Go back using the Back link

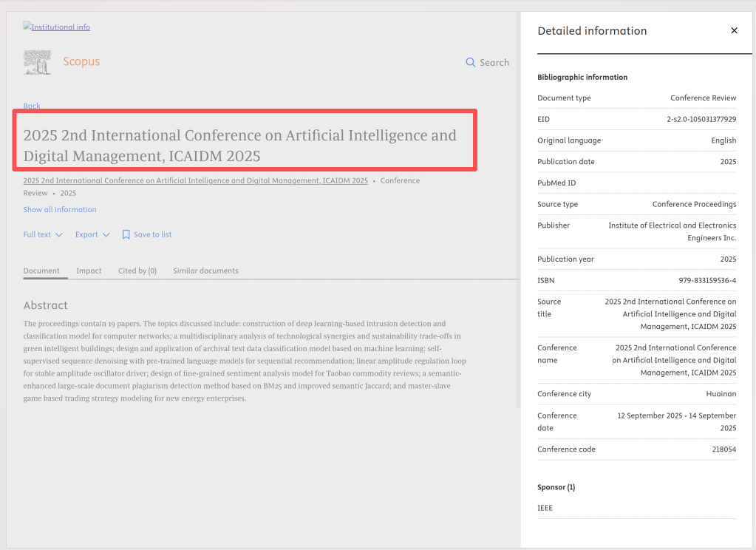pos(32,106)
